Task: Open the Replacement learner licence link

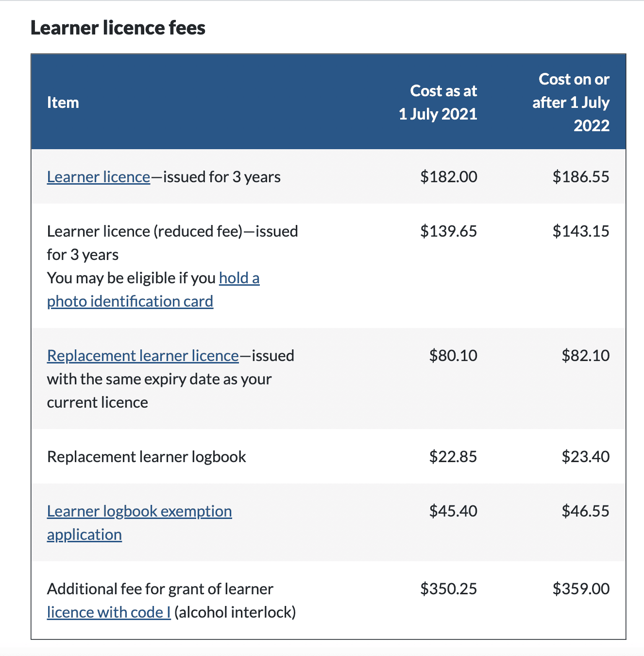Action: pos(143,356)
